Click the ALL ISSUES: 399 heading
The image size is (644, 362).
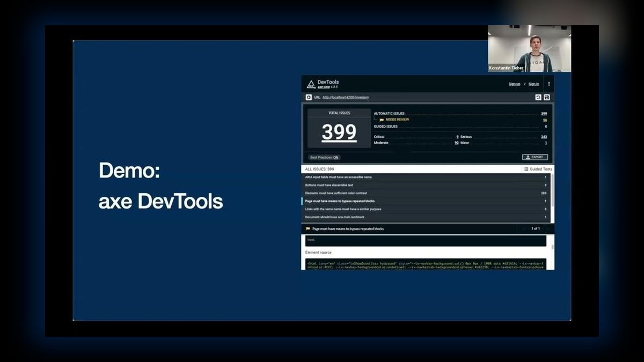(319, 169)
